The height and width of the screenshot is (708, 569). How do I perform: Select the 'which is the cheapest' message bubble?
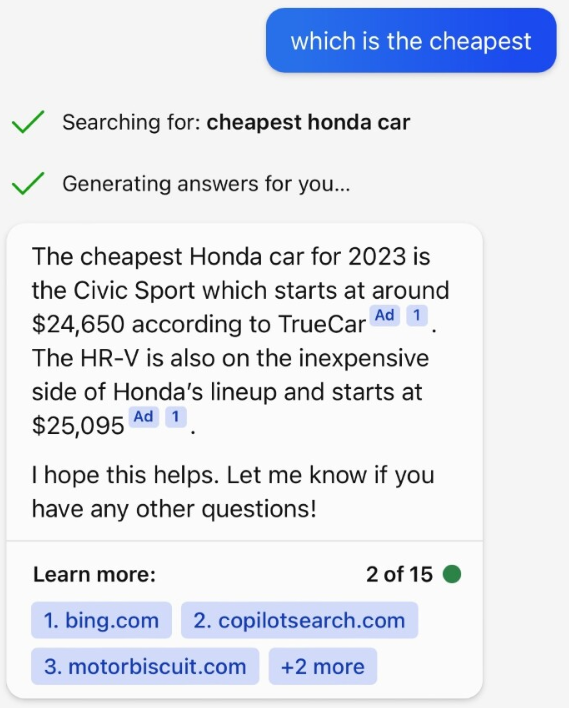coord(411,41)
